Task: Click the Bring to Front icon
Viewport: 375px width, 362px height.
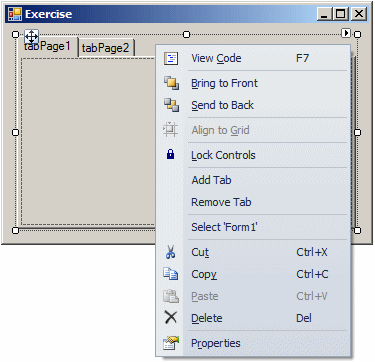Action: (x=171, y=83)
